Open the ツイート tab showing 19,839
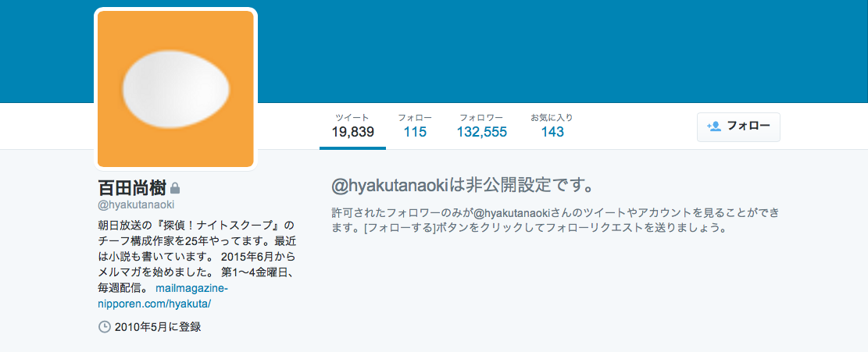 (x=352, y=126)
